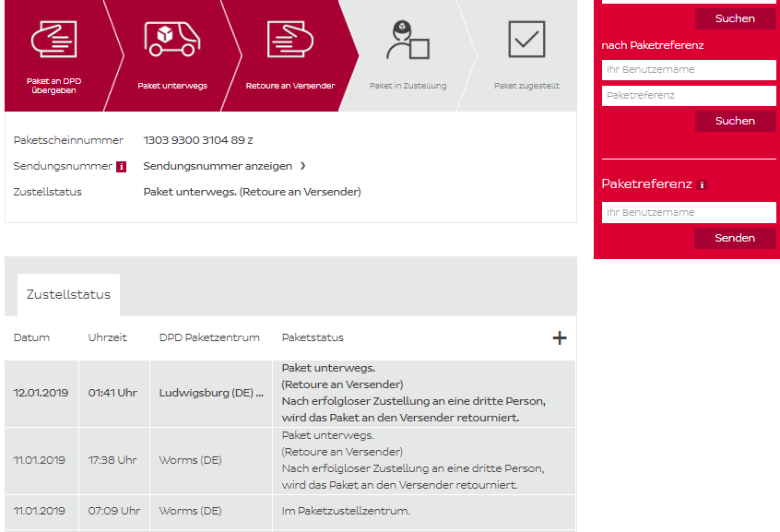This screenshot has height=532, width=780.
Task: Click the 'DPD Paketzentrum' column header
Action: (x=209, y=337)
